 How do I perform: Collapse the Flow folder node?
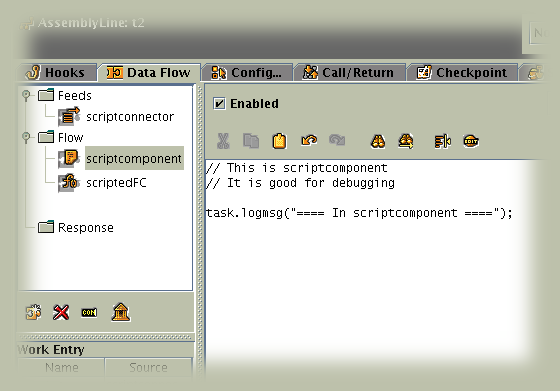[26, 137]
